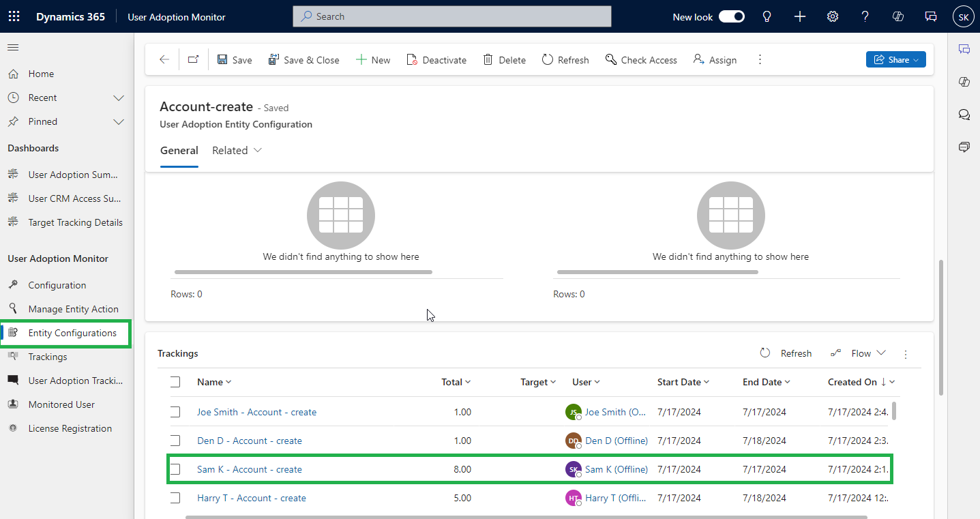Image resolution: width=980 pixels, height=519 pixels.
Task: Open the Settings gear icon
Action: click(833, 16)
